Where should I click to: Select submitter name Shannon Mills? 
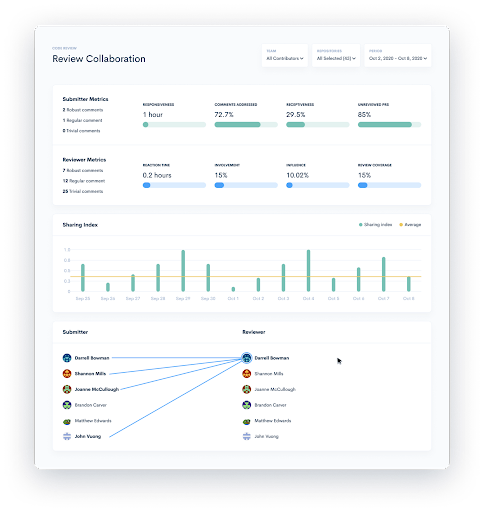point(90,374)
